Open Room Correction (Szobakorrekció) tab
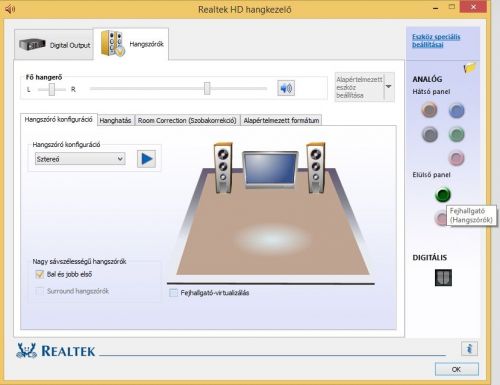Image resolution: width=500 pixels, height=385 pixels. tap(187, 120)
